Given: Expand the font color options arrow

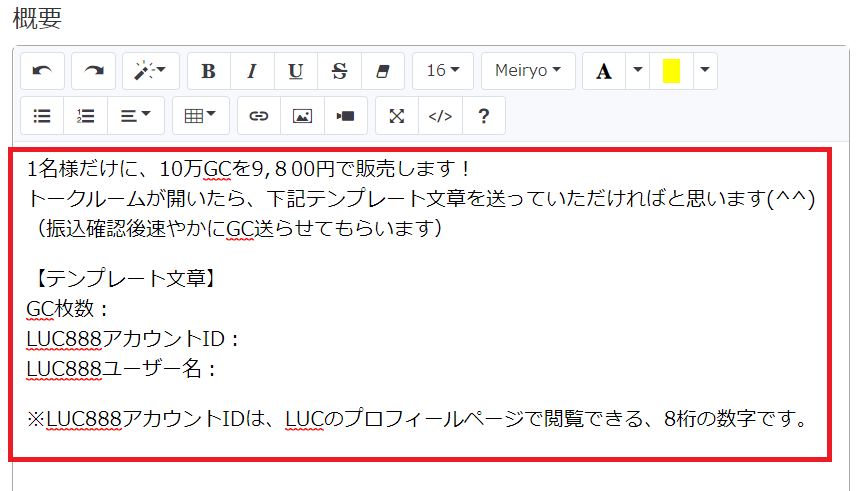Looking at the screenshot, I should click(x=638, y=71).
